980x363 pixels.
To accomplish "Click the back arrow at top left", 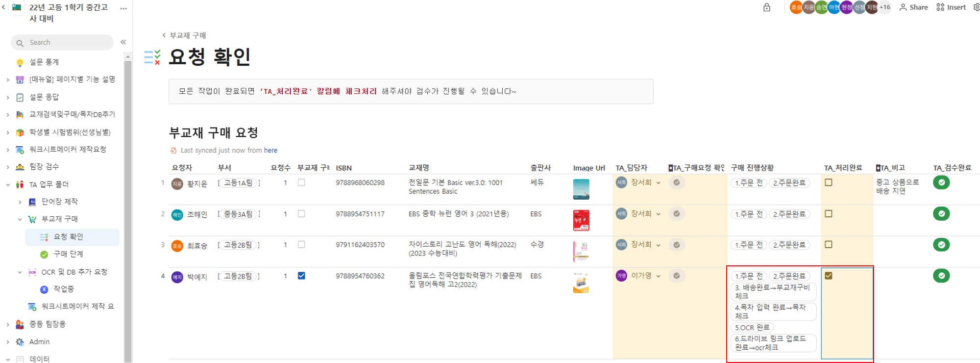I will (x=4, y=7).
